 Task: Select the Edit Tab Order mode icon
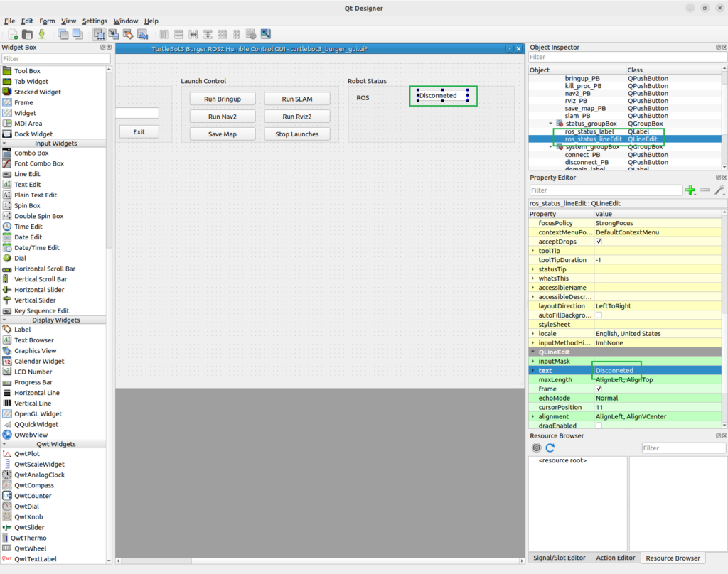coord(142,34)
